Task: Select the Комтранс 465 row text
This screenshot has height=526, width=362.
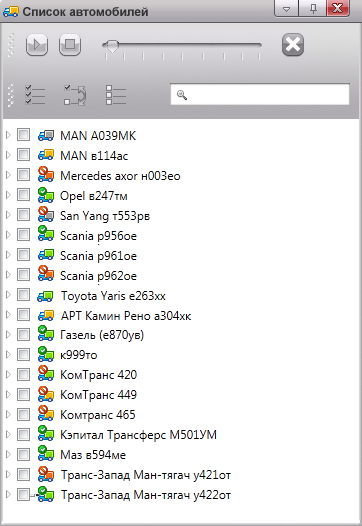Action: [x=98, y=415]
